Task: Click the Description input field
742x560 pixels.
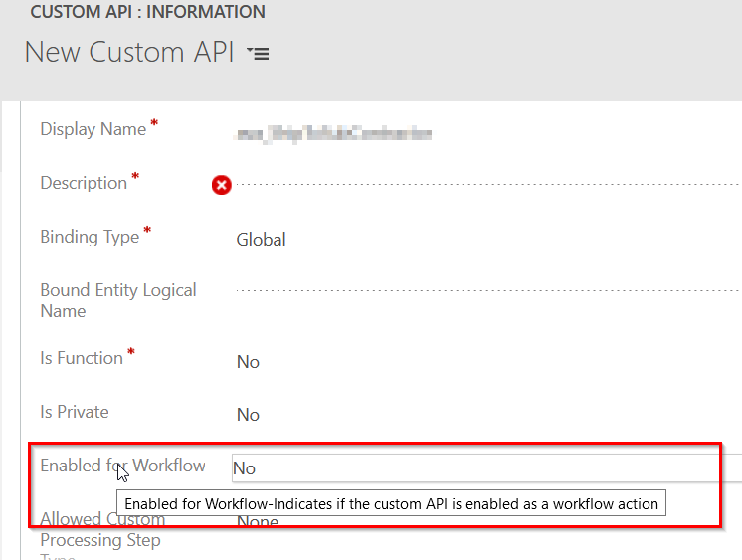Action: coord(488,185)
